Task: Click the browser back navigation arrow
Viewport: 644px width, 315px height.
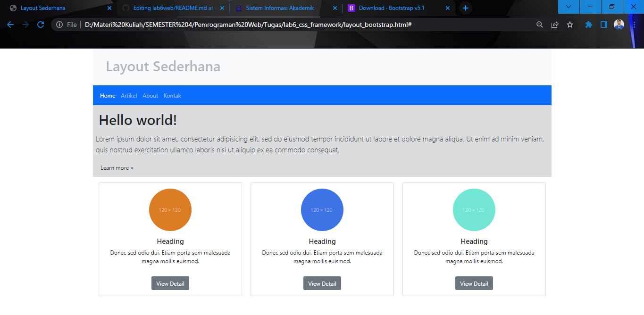Action: click(x=10, y=24)
